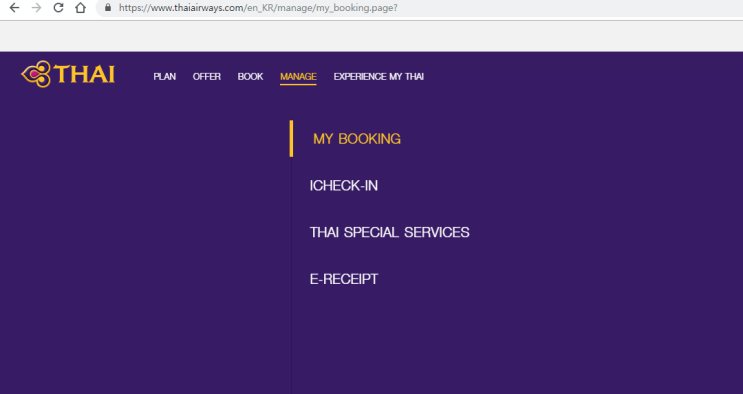Click the THAI Airways logo
The width and height of the screenshot is (743, 394).
tap(68, 74)
